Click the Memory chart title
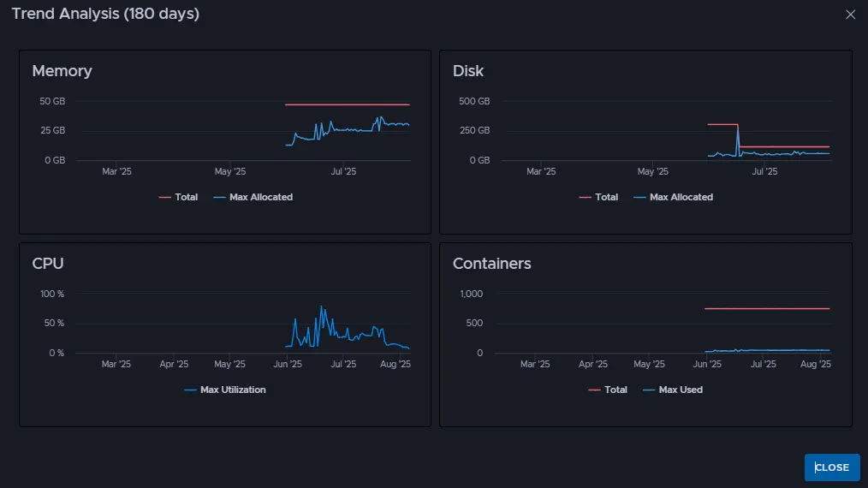 62,71
